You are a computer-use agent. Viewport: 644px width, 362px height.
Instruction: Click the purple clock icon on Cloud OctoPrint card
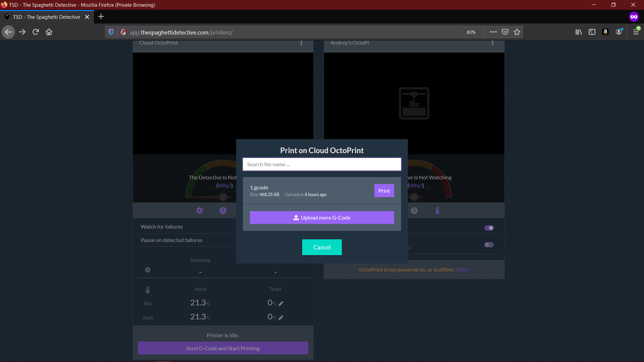[223, 210]
